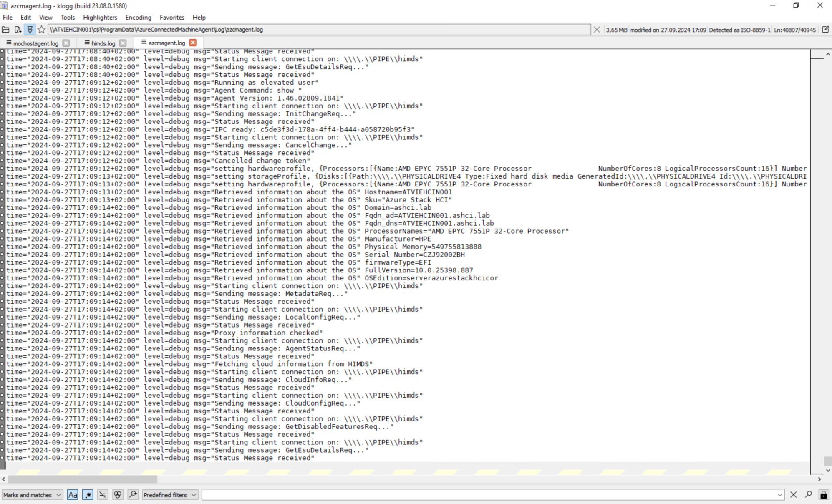Image resolution: width=832 pixels, height=504 pixels.
Task: Open the Marks and matches dropdown
Action: pos(32,495)
